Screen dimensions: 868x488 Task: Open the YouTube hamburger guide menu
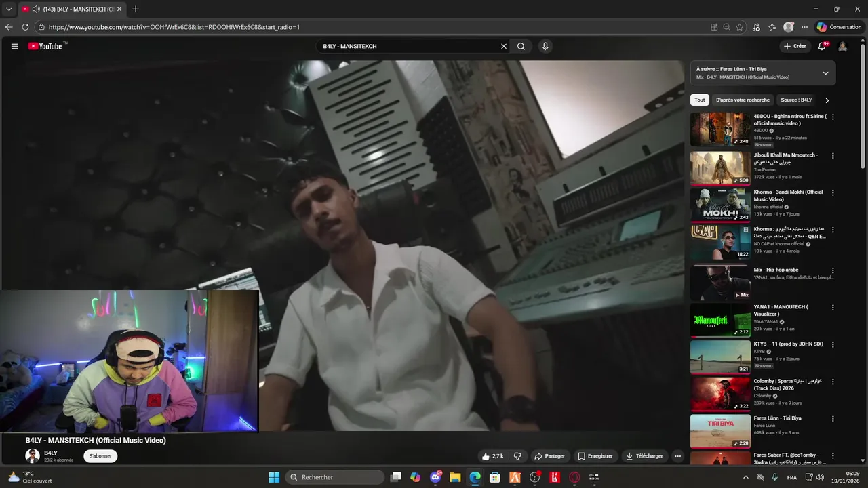point(14,46)
